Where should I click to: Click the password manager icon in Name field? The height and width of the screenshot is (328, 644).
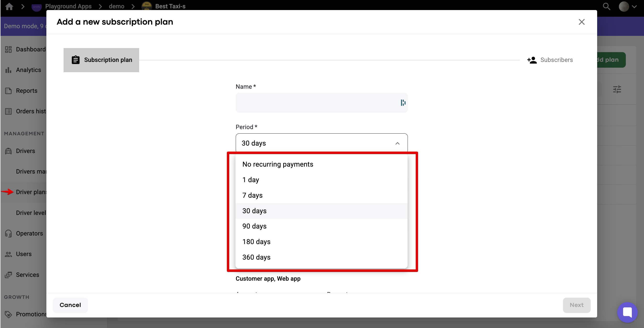403,103
